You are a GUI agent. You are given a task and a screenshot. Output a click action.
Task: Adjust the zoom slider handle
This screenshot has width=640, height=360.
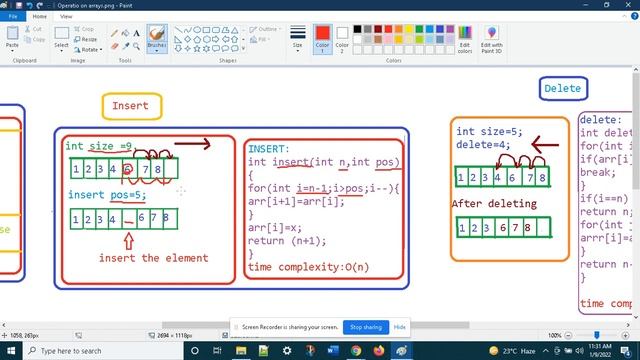point(597,336)
